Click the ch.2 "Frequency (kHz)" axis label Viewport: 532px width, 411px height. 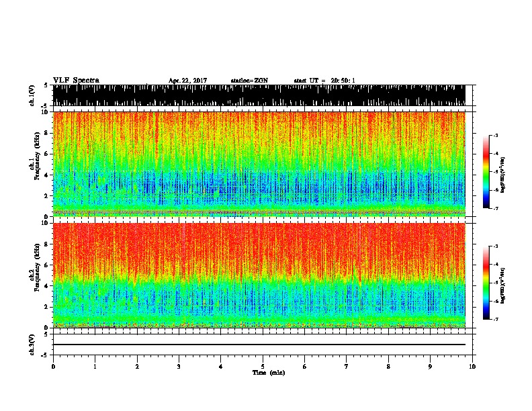coord(37,267)
